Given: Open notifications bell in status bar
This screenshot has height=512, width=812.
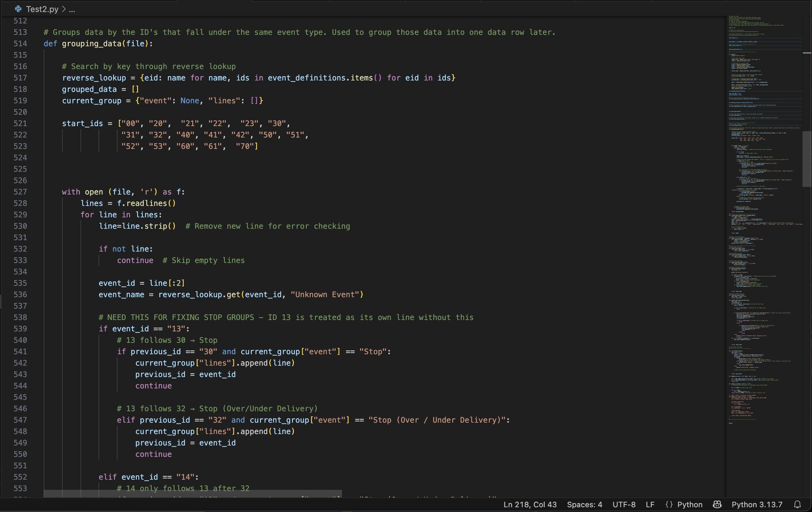Looking at the screenshot, I should point(797,504).
